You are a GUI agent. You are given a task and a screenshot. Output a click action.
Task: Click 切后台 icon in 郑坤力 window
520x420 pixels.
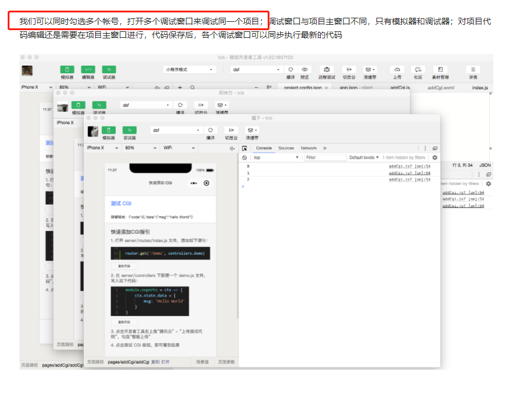(201, 105)
